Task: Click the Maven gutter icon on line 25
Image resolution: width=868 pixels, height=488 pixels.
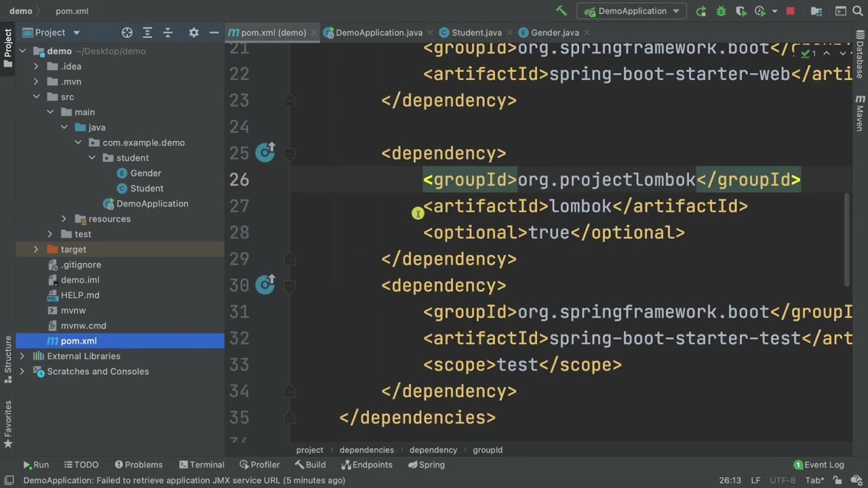Action: coord(265,152)
